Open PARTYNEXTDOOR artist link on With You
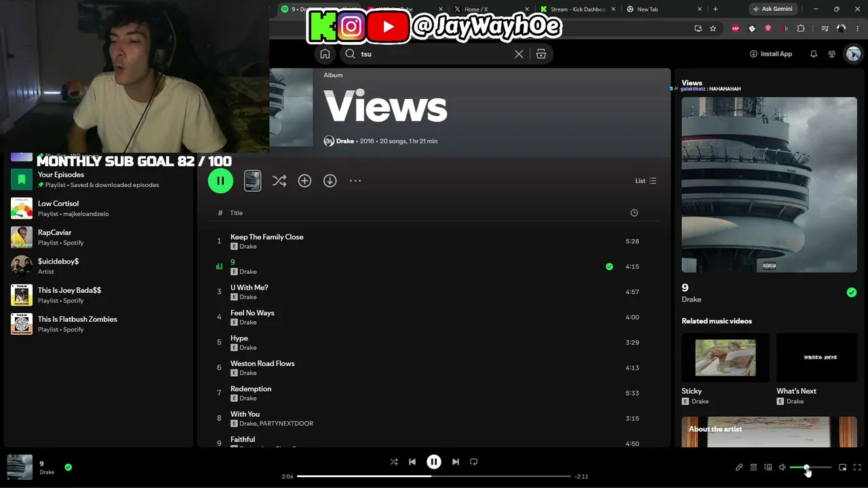Viewport: 868px width, 488px height. 286,424
